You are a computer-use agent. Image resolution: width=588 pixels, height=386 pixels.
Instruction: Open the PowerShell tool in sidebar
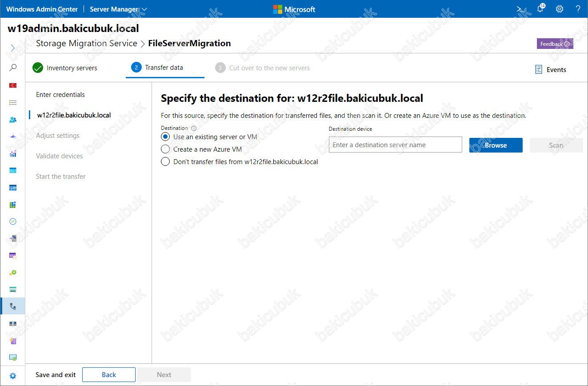13,171
